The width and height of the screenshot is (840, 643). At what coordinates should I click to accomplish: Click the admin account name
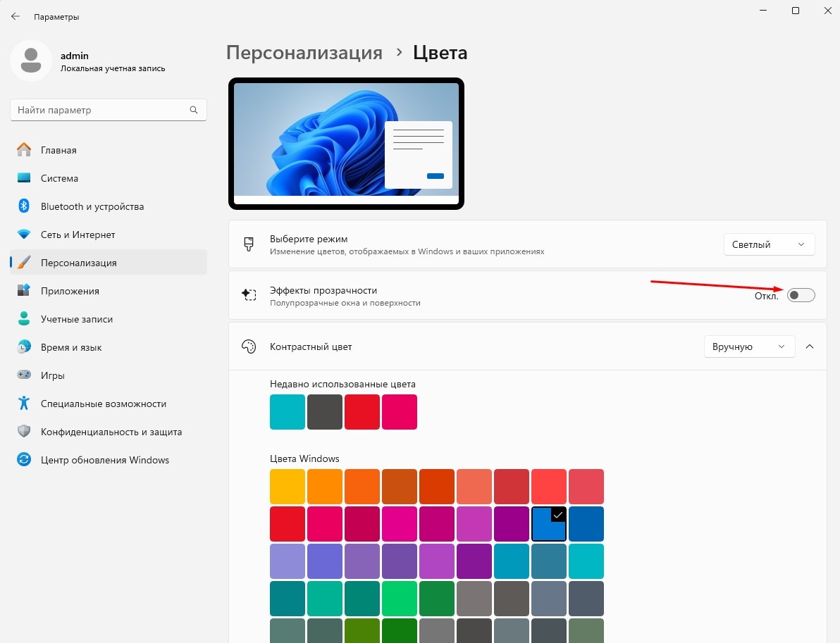pyautogui.click(x=75, y=56)
